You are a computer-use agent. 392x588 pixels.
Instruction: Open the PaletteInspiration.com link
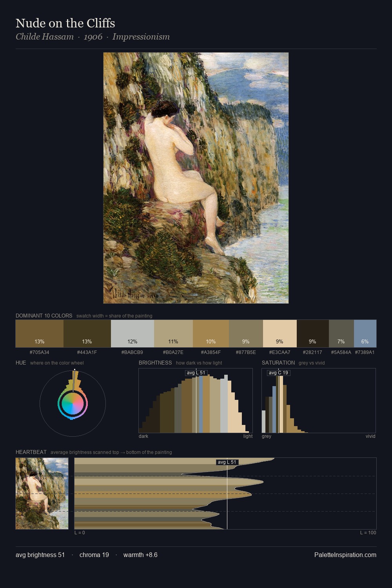[x=345, y=555]
